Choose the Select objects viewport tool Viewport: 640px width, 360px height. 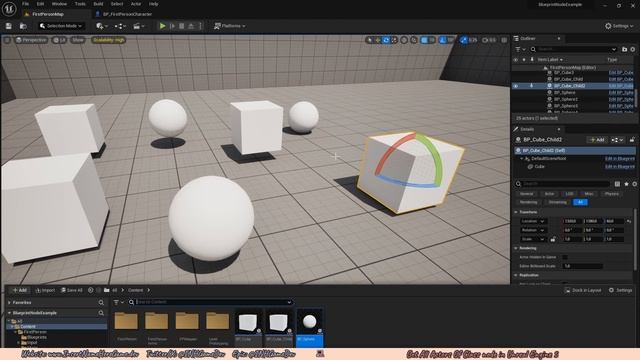tap(369, 40)
